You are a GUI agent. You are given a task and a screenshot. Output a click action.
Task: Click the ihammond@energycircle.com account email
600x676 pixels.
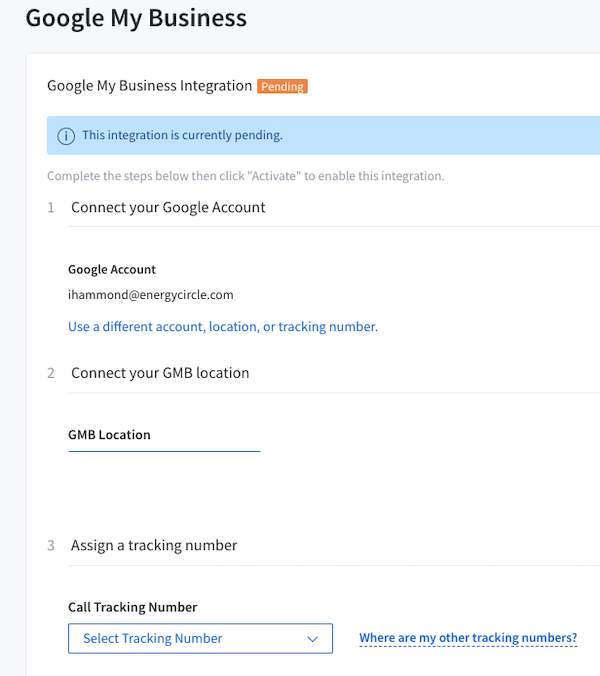pos(151,295)
